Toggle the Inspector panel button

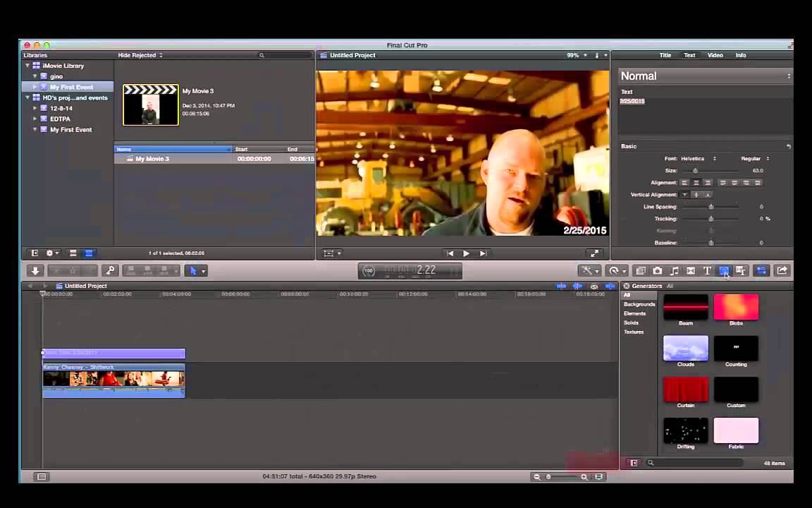761,271
